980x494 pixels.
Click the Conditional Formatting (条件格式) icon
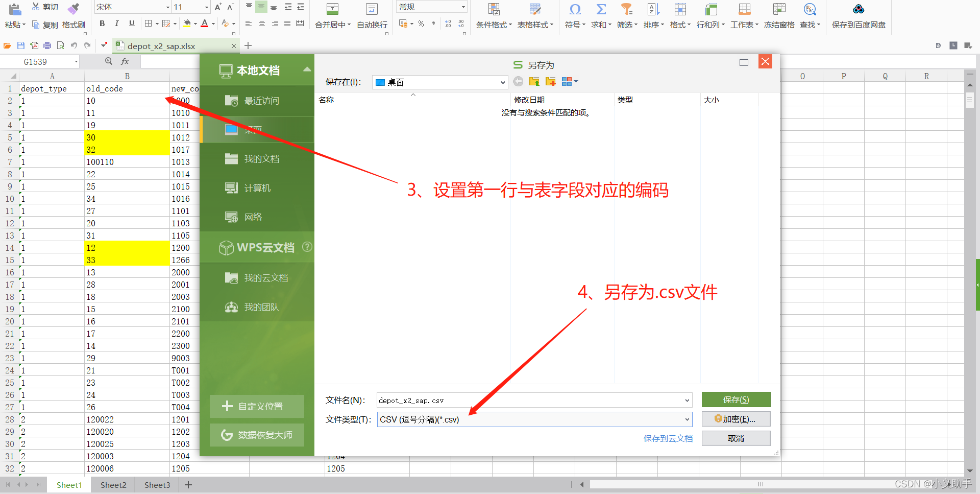494,9
